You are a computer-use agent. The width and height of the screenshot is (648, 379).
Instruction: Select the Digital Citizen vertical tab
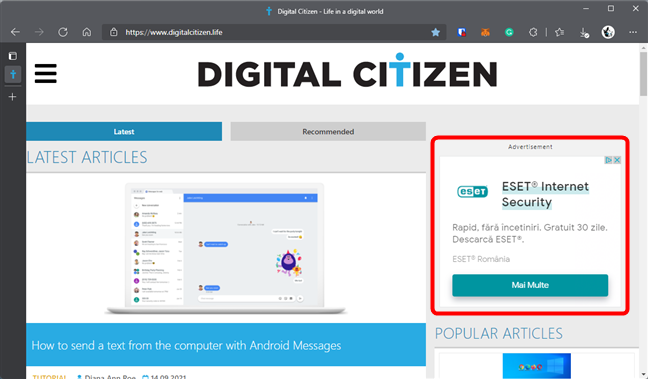[13, 74]
